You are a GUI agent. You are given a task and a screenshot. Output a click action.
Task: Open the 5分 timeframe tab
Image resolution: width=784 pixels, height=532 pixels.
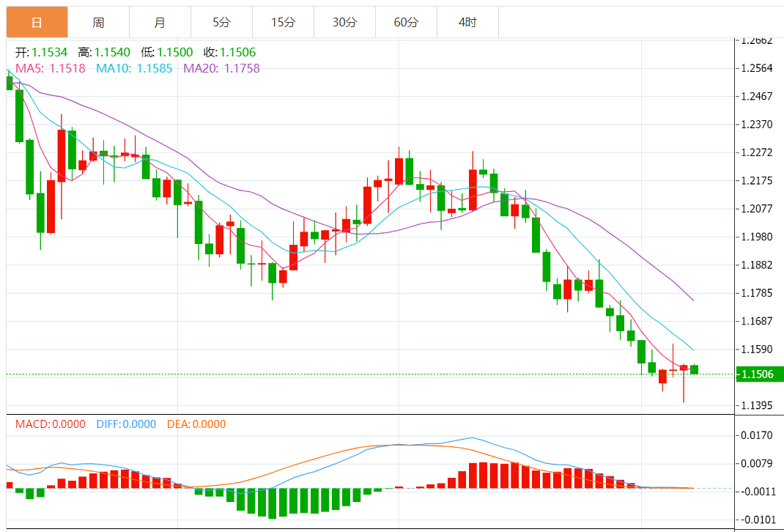click(221, 22)
